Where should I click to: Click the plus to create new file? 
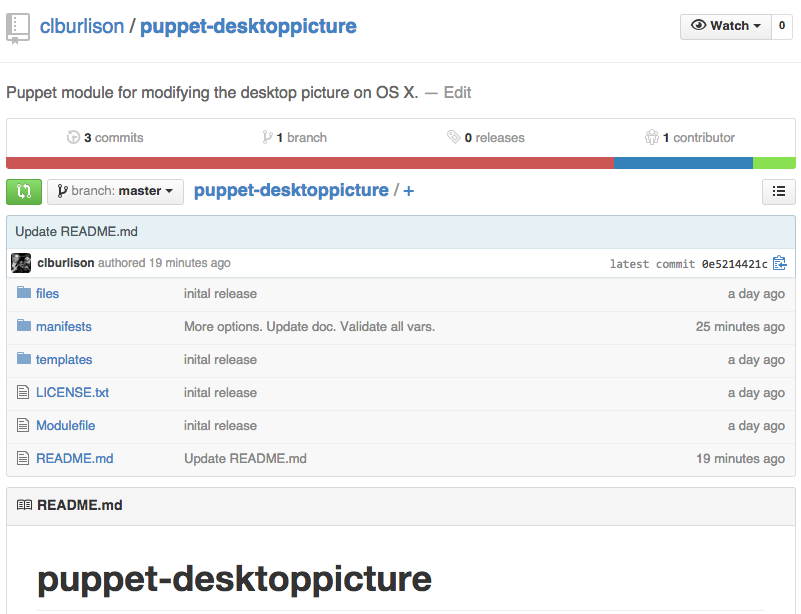(x=409, y=191)
